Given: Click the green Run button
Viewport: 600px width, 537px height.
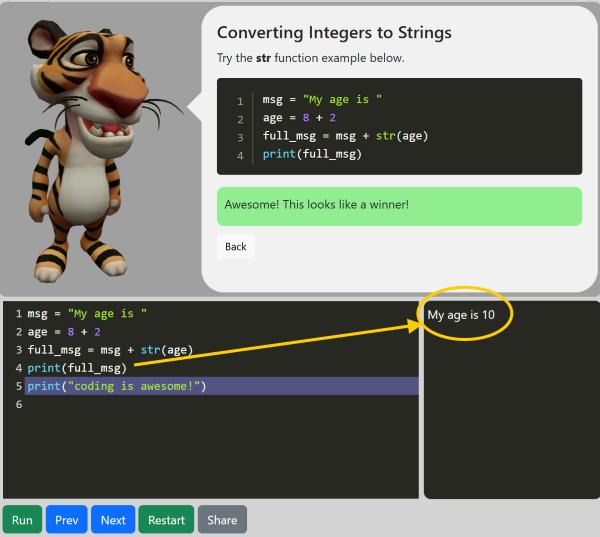Looking at the screenshot, I should 22,520.
